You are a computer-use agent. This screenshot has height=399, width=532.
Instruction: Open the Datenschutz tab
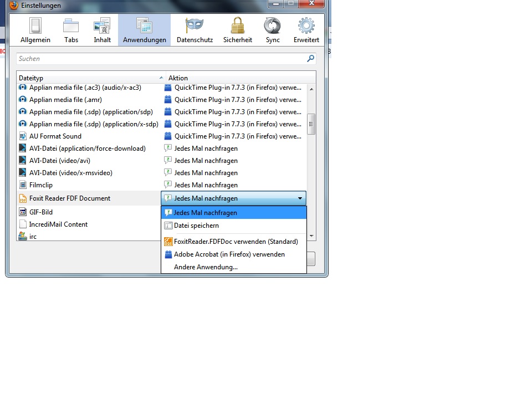tap(195, 30)
